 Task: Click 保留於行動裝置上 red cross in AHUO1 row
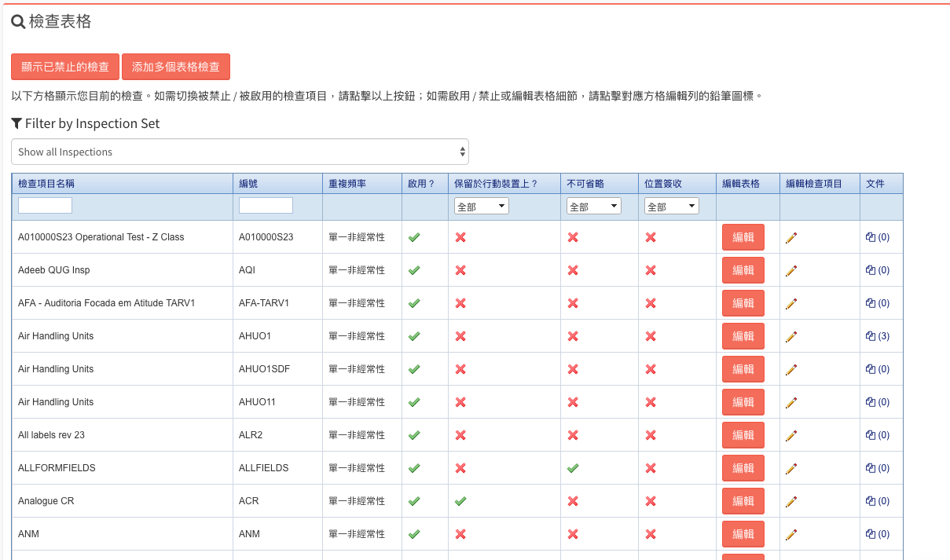click(460, 336)
